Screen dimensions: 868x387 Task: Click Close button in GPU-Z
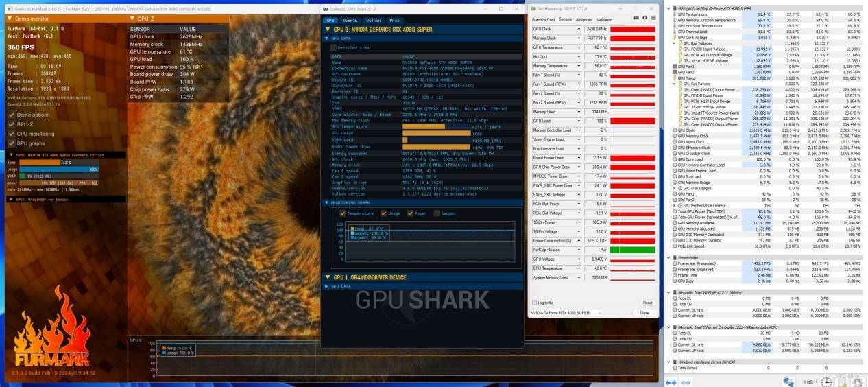[x=644, y=313]
